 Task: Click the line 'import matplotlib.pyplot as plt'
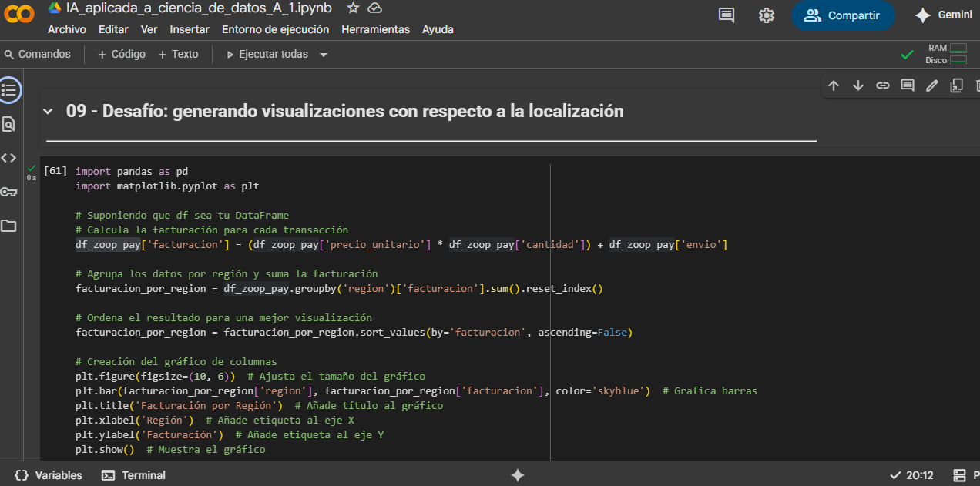pos(167,186)
